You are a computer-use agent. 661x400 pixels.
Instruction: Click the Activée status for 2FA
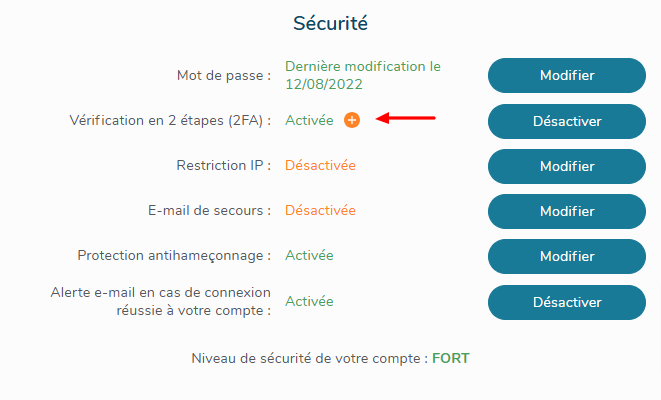309,120
